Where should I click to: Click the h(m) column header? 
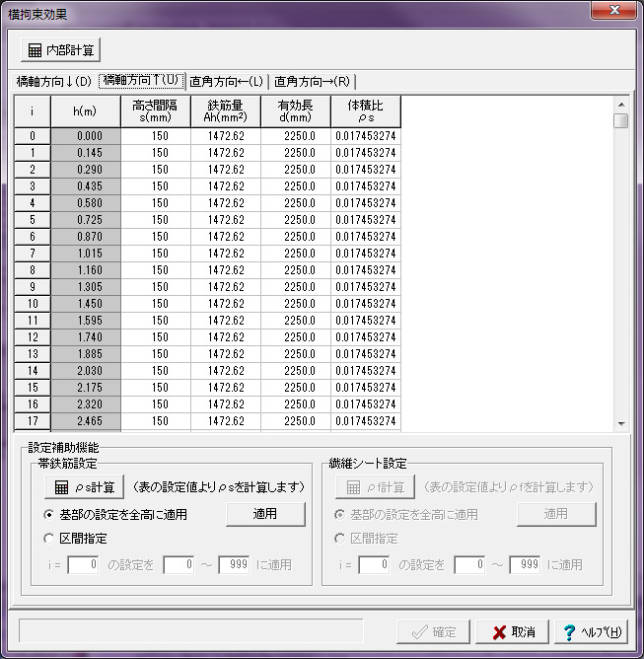[x=85, y=111]
